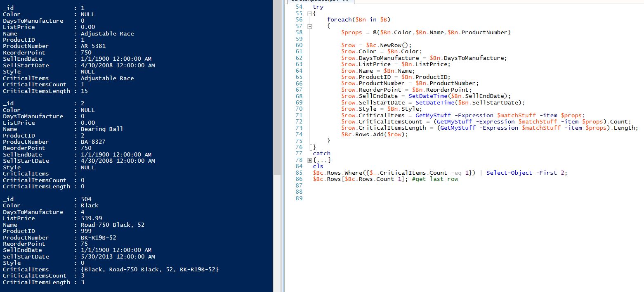Click Style value 'U' in console

pyautogui.click(x=83, y=263)
